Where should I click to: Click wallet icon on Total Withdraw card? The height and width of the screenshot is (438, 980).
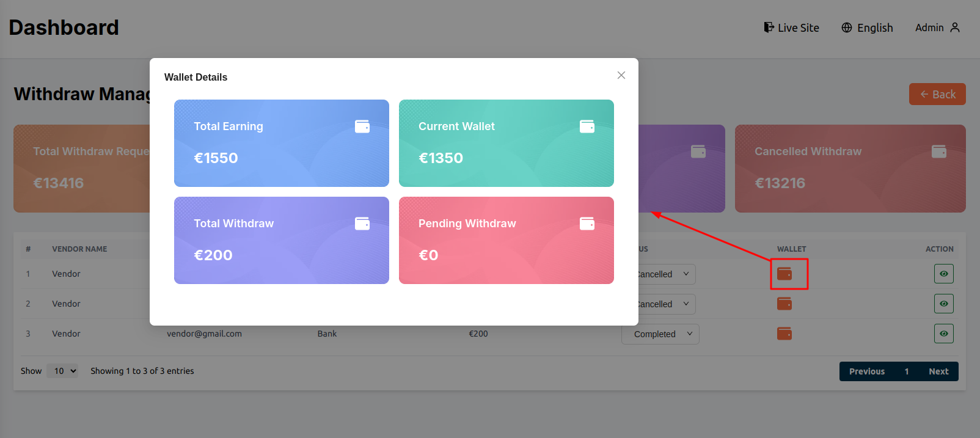tap(362, 224)
